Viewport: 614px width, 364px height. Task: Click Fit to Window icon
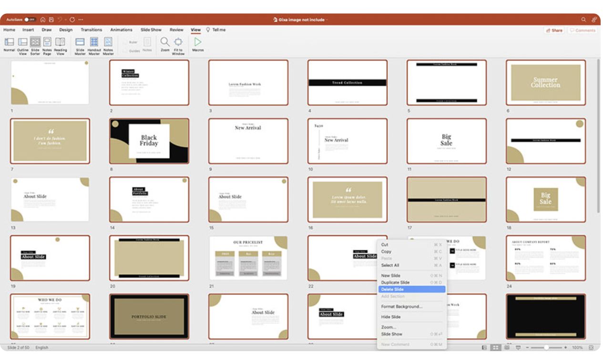(178, 42)
